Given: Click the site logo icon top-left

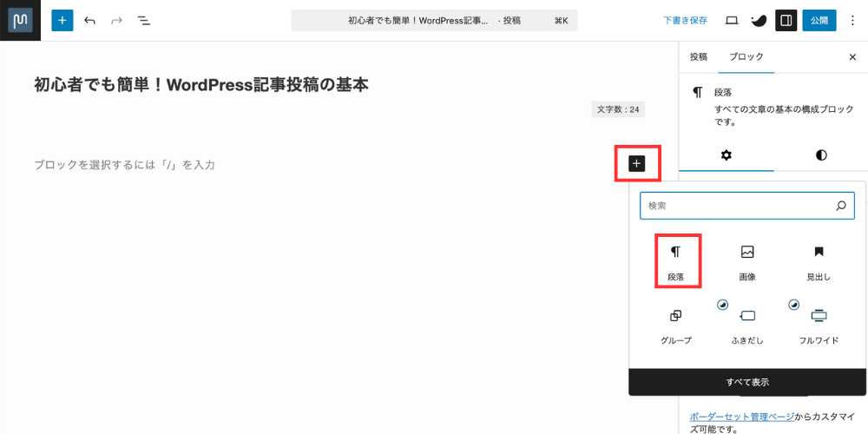Looking at the screenshot, I should point(20,20).
